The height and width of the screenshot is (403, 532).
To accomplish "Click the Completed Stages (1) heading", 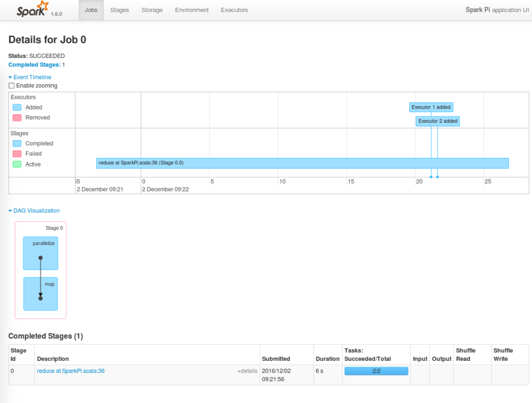I will pyautogui.click(x=46, y=336).
